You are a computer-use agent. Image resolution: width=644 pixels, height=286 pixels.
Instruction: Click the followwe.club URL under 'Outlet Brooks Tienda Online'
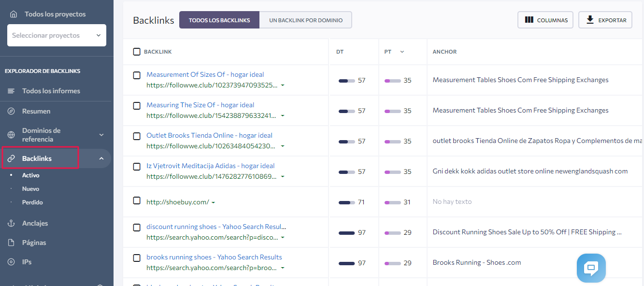coord(212,146)
